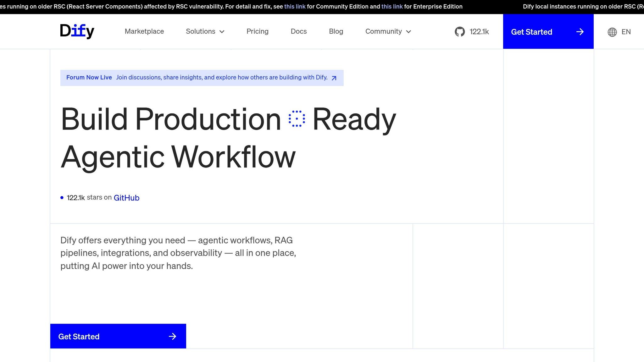
Task: Go to the Pricing page
Action: (257, 31)
